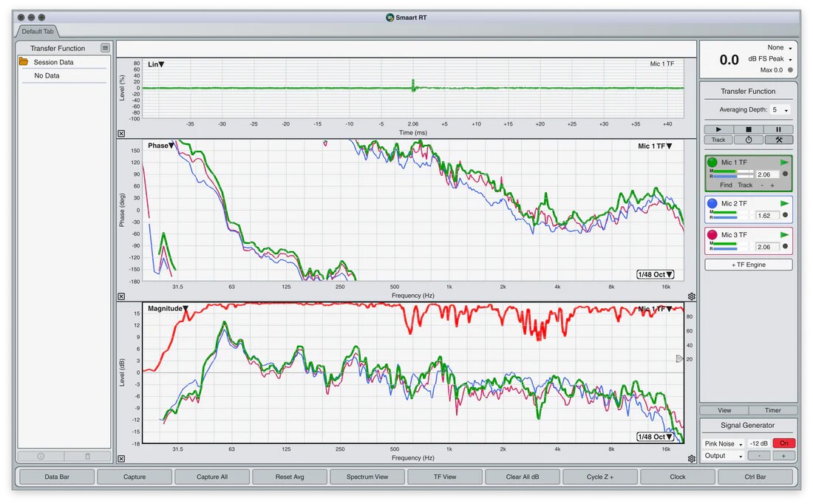Viewport: 813px width, 504px height.
Task: Click the info icon below the data list
Action: tap(41, 456)
